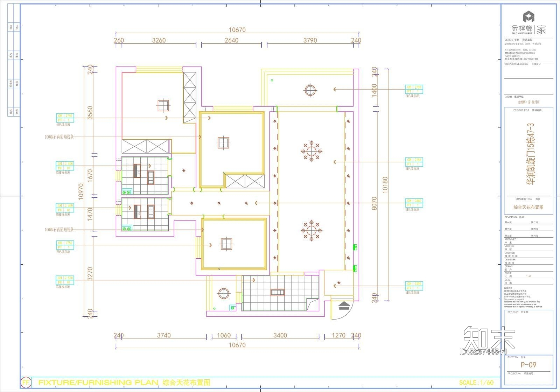
Task: Click the 3400 dimension at the bottom
Action: [x=280, y=335]
